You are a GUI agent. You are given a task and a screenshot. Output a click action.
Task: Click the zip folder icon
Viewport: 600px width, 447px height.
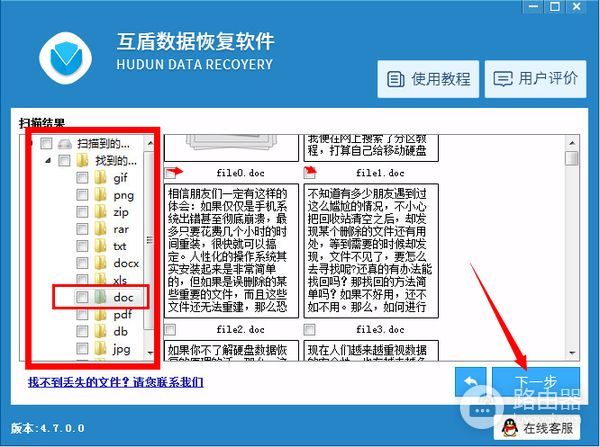100,211
